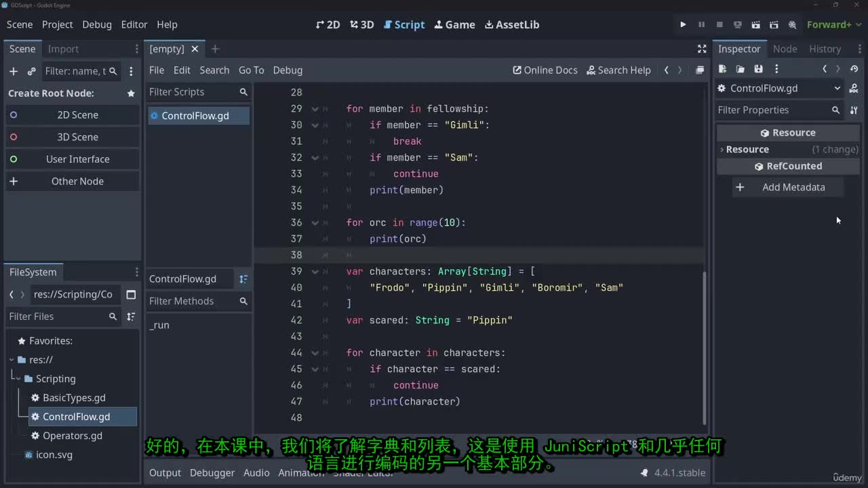Image resolution: width=868 pixels, height=488 pixels.
Task: Create a User Interface root node
Action: 73,159
